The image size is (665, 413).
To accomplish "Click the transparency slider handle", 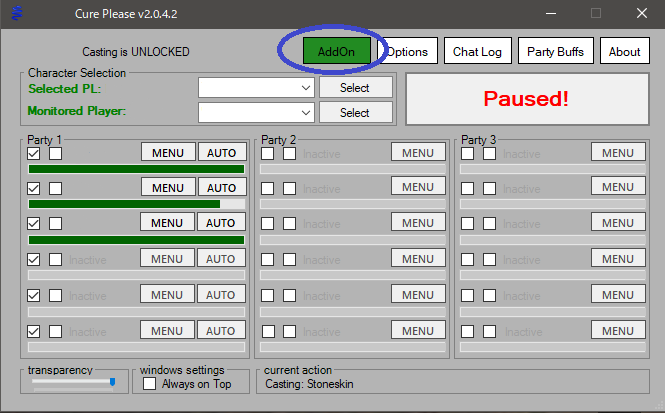I will click(x=112, y=382).
